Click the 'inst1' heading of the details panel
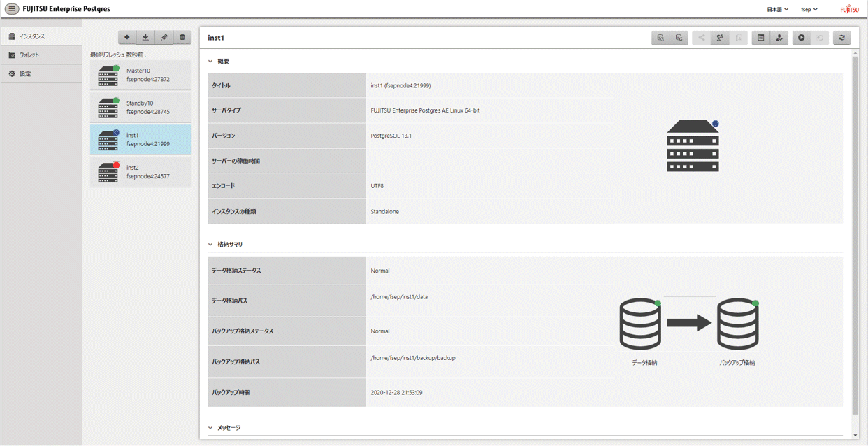 pos(216,38)
